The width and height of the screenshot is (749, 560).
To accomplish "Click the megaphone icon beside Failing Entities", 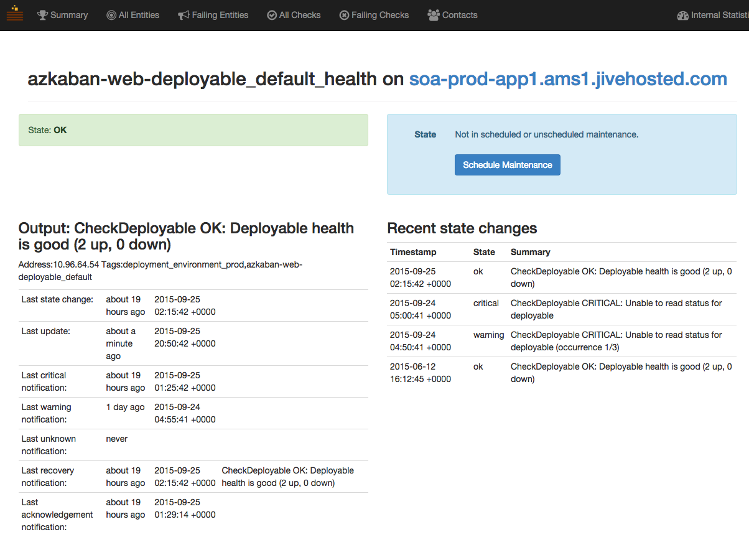I will 184,15.
